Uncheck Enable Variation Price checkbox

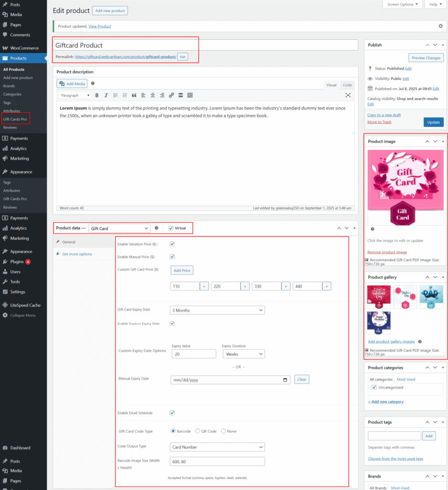(x=172, y=244)
